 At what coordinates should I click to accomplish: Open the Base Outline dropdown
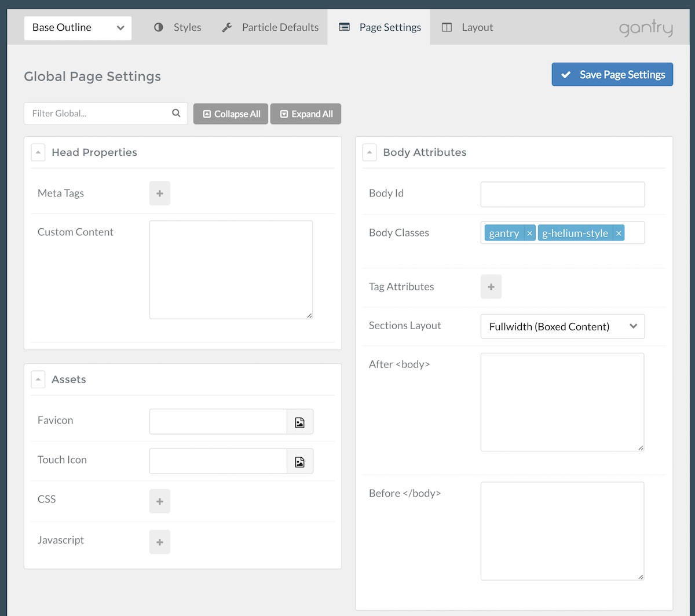tap(78, 28)
